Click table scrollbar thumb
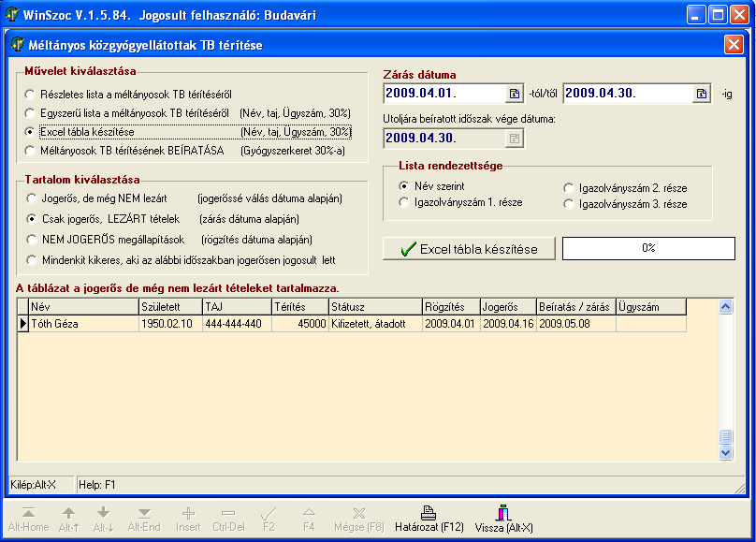The height and width of the screenshot is (542, 756). 726,436
